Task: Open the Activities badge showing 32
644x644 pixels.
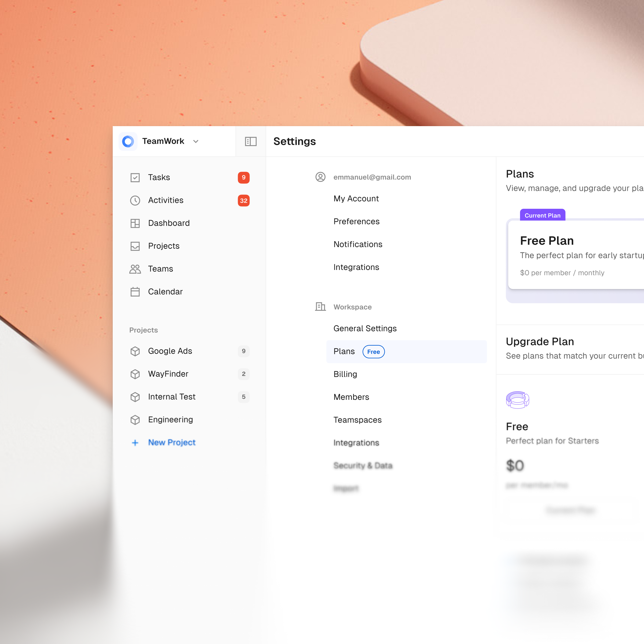Action: tap(244, 200)
